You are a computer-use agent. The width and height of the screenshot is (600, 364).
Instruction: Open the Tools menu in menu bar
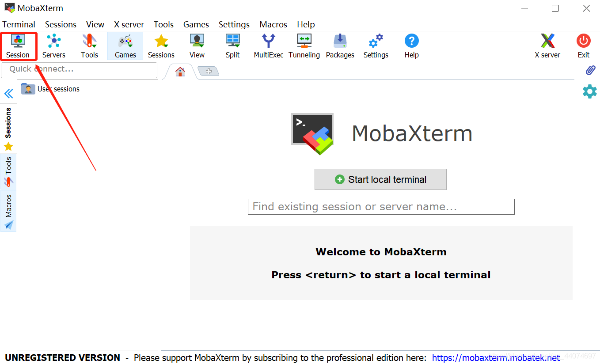(x=163, y=24)
